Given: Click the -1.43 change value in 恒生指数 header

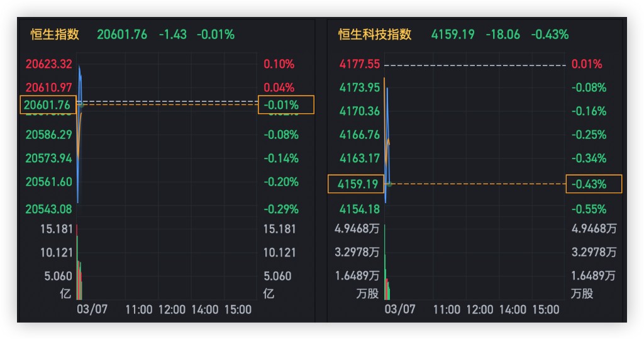Looking at the screenshot, I should (173, 35).
